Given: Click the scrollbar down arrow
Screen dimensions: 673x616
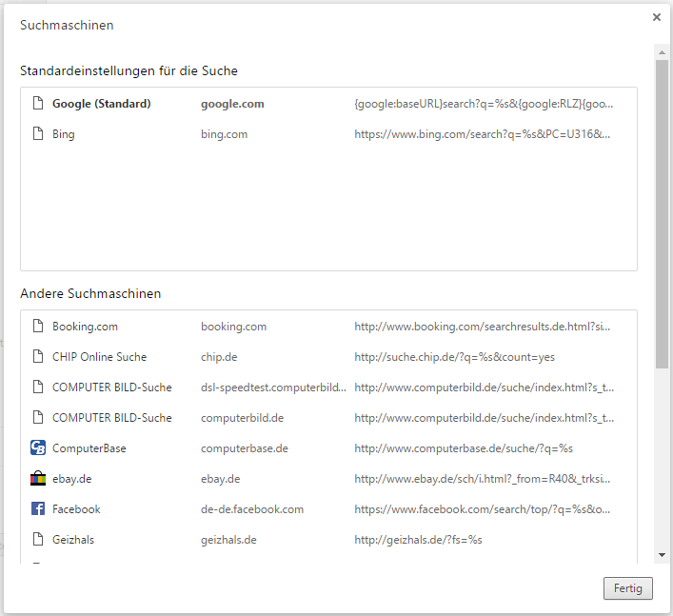Looking at the screenshot, I should tap(663, 555).
